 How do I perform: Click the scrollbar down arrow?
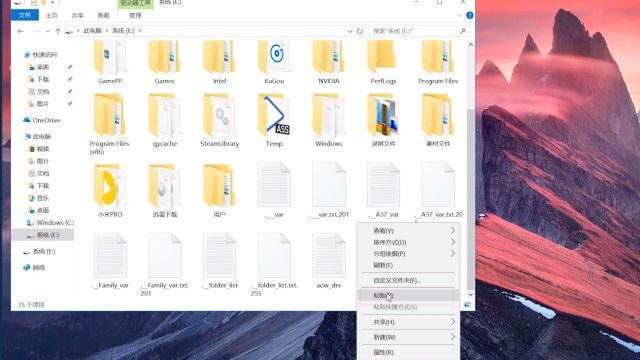click(x=470, y=294)
